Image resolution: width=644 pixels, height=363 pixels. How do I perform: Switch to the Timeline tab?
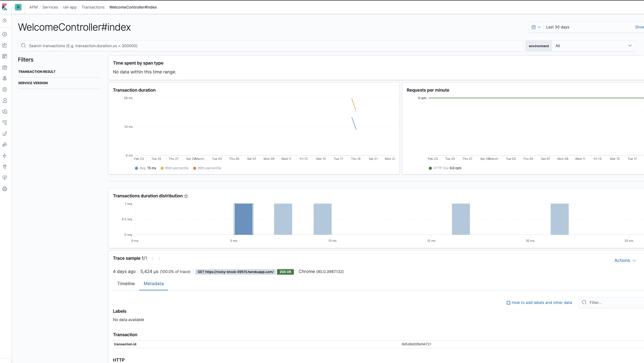coord(126,283)
